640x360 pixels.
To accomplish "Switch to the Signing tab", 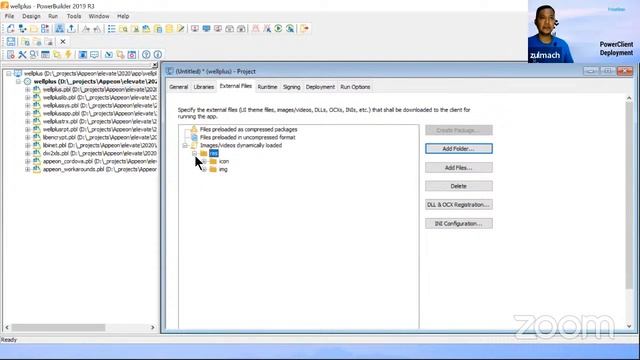I will point(291,87).
